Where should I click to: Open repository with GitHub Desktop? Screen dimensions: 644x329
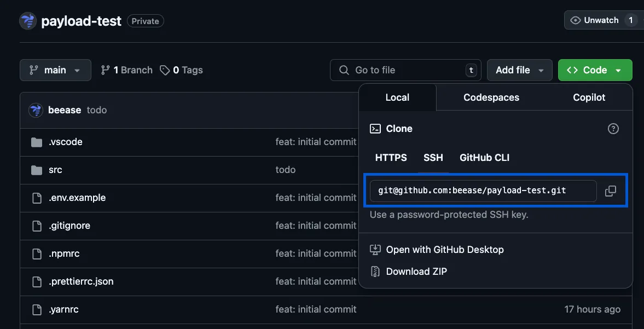(444, 249)
